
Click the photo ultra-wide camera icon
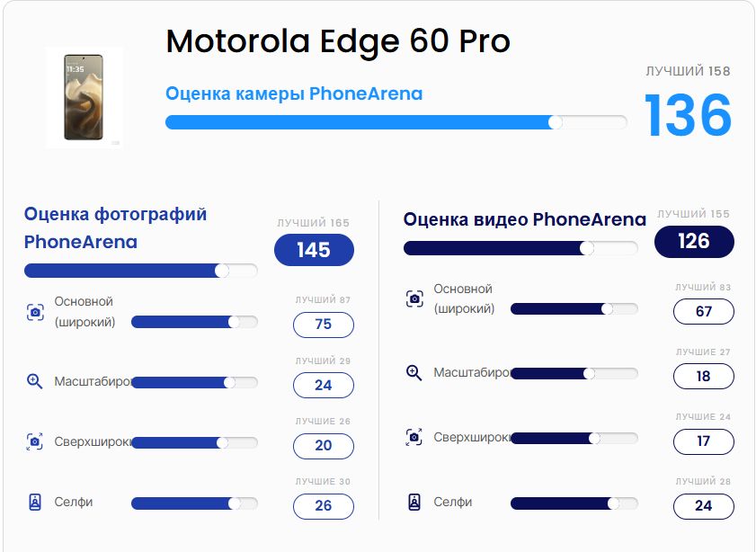tap(35, 441)
